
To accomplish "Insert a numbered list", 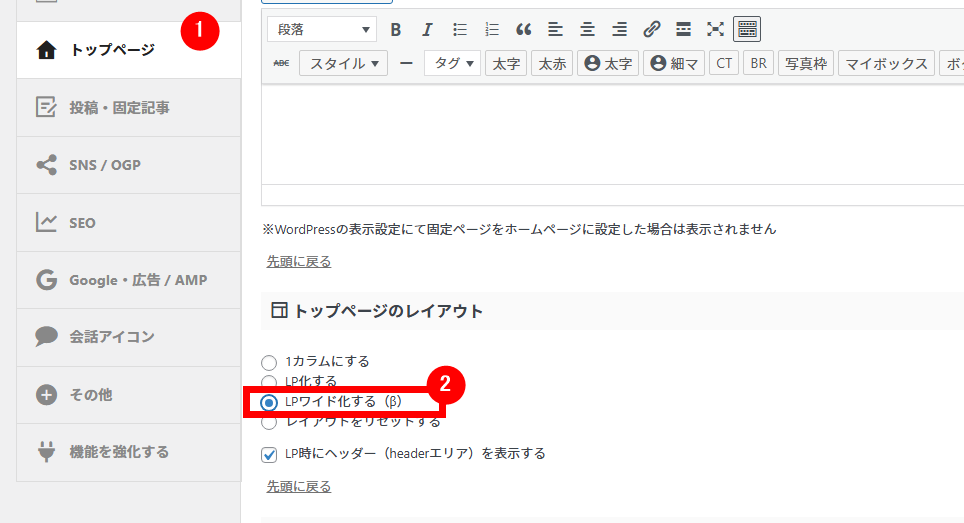I will point(491,29).
